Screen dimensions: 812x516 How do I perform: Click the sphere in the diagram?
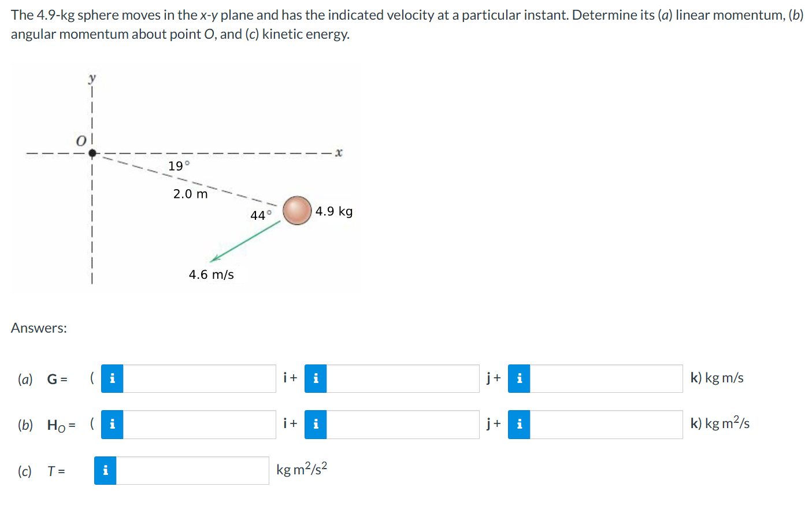click(297, 211)
